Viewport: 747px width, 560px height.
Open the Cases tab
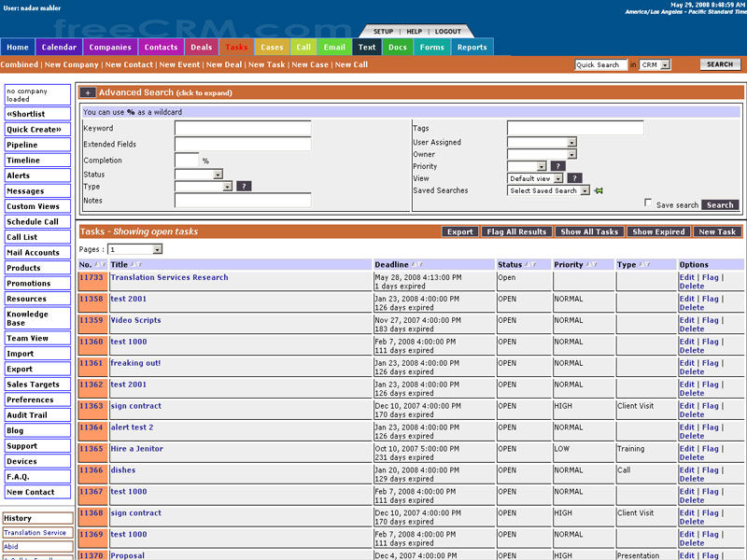272,48
